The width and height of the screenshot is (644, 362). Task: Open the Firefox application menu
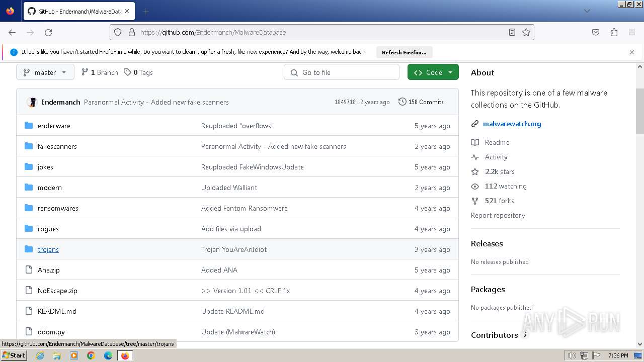(x=632, y=32)
